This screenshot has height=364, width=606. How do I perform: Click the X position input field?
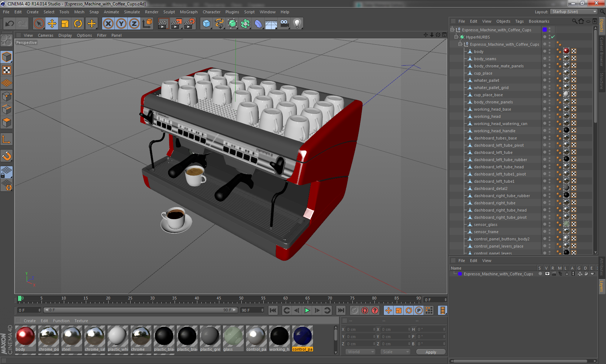pos(361,329)
